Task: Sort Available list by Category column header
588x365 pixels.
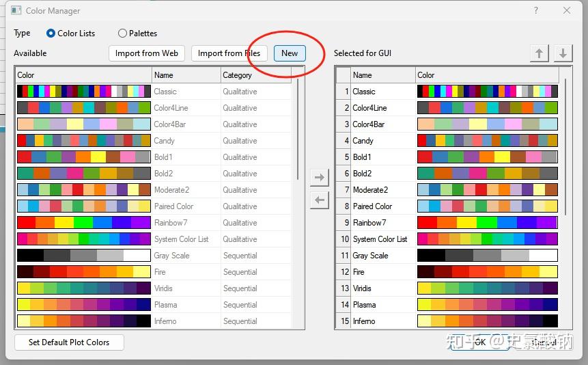Action: (255, 75)
